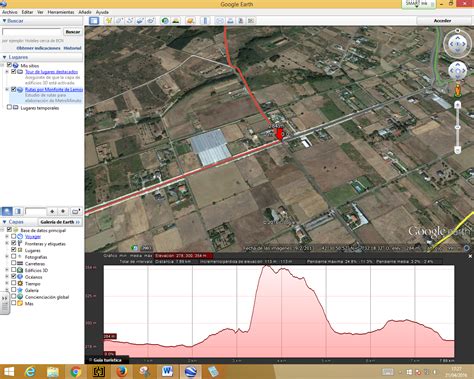474x379 pixels.
Task: Click the print toolbar icon
Action: click(x=230, y=21)
